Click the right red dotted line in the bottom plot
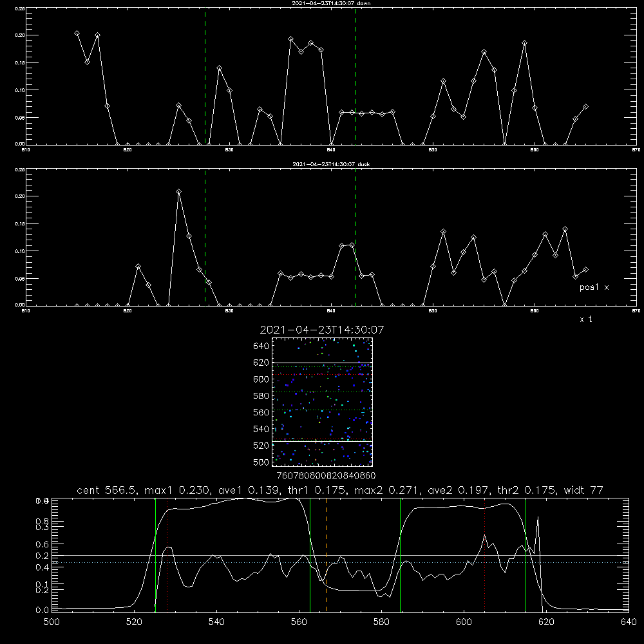 485,554
